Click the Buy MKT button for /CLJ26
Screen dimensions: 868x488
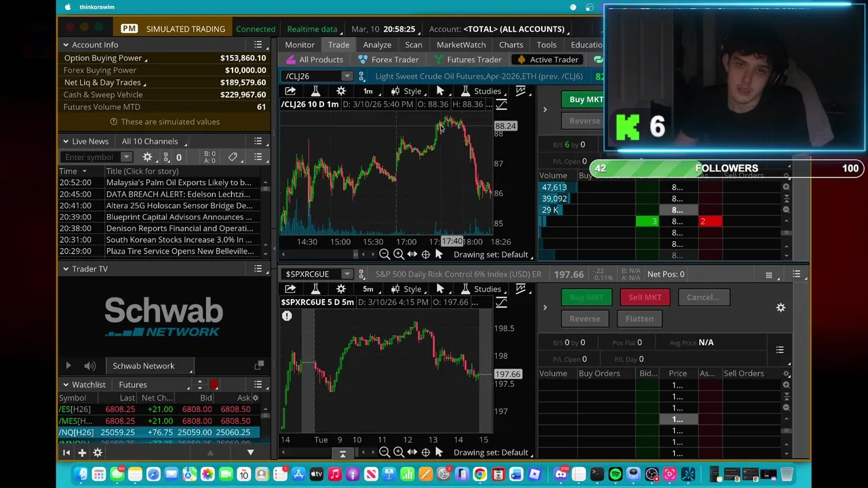coord(586,100)
